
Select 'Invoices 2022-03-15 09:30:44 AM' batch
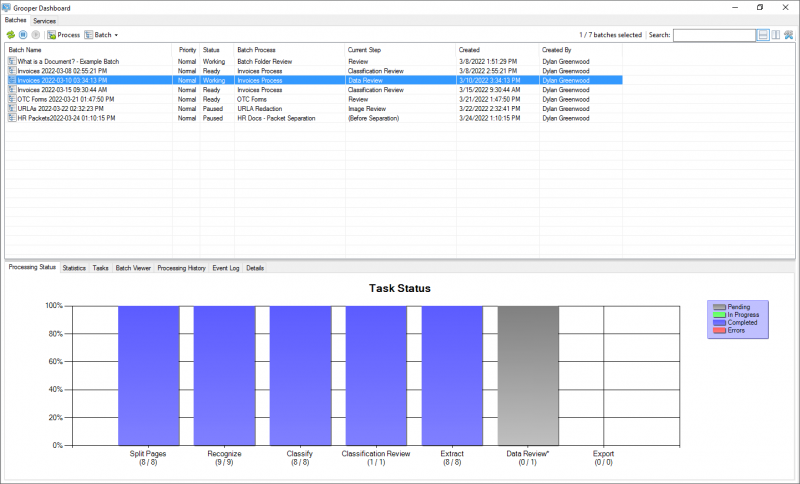62,90
